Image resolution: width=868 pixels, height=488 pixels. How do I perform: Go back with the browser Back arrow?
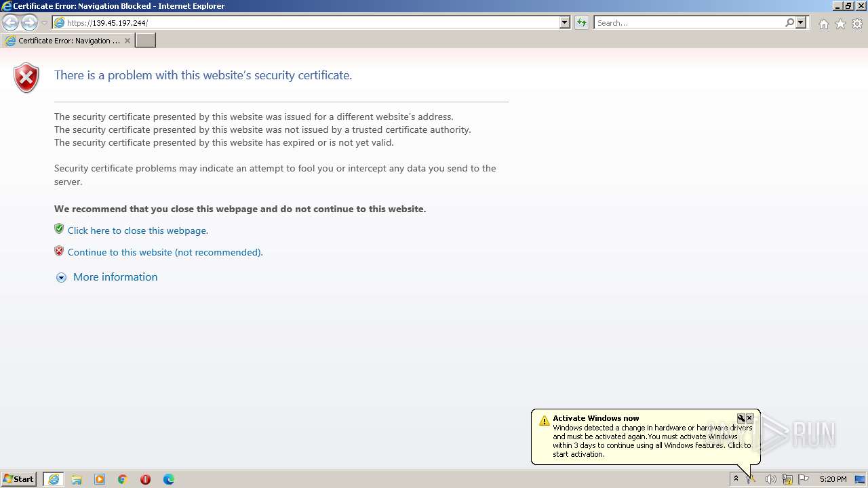tap(10, 23)
